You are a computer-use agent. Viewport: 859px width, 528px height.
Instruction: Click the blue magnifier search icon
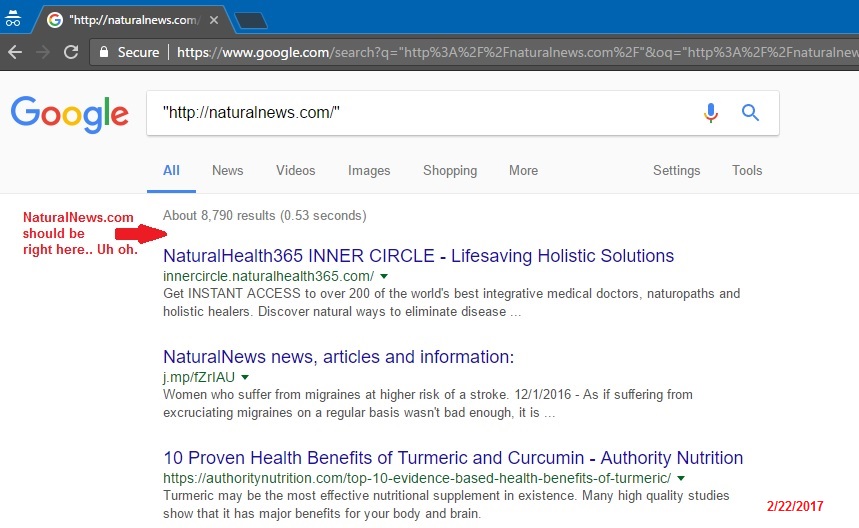click(x=751, y=113)
